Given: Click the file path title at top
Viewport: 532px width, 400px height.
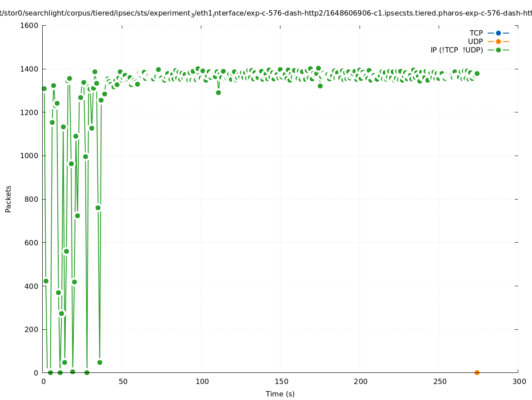Looking at the screenshot, I should point(266,13).
